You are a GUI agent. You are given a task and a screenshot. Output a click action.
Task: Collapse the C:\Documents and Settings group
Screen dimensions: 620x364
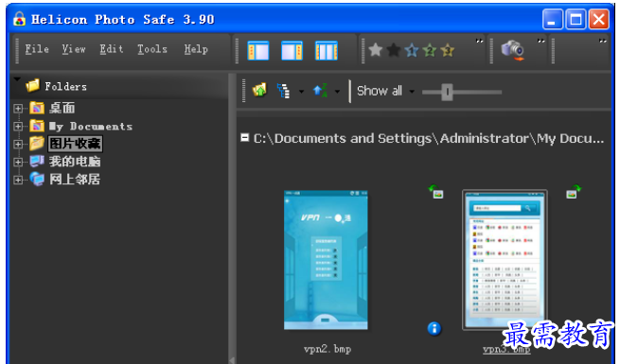245,137
